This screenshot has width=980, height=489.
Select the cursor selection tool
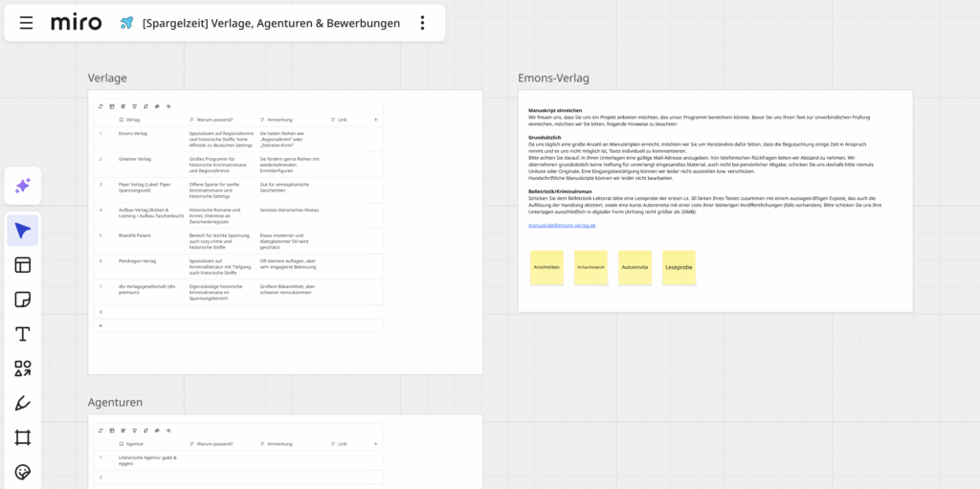23,230
